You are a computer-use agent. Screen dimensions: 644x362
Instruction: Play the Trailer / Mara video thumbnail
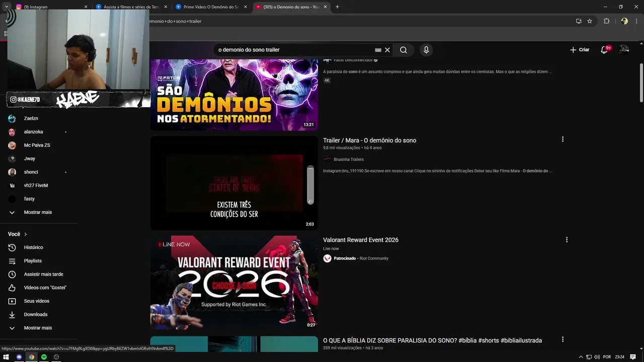point(234,184)
